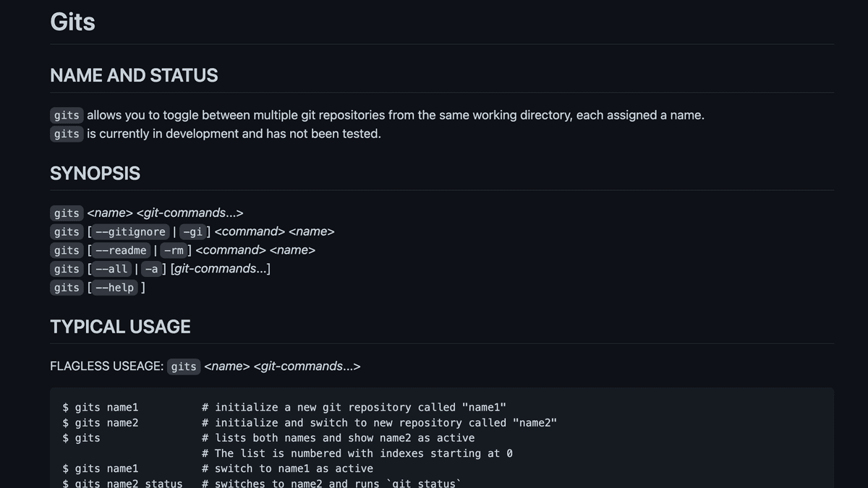Click the first gits tag in description paragraph

pos(67,116)
